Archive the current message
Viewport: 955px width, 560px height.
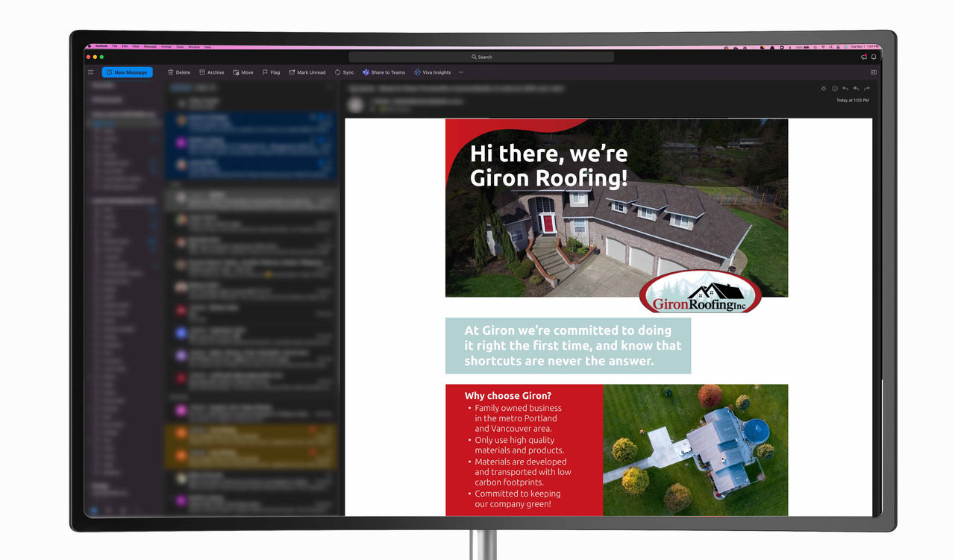click(212, 72)
